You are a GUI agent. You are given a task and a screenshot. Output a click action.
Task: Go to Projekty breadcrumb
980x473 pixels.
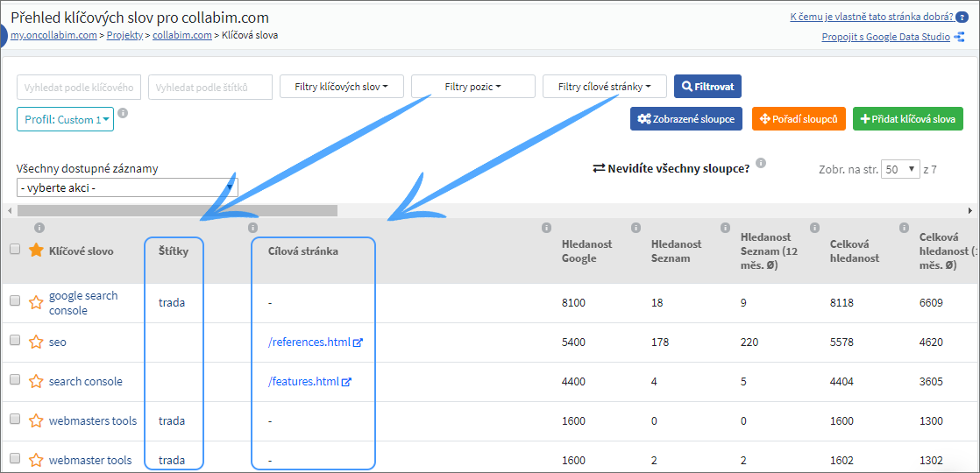point(124,36)
